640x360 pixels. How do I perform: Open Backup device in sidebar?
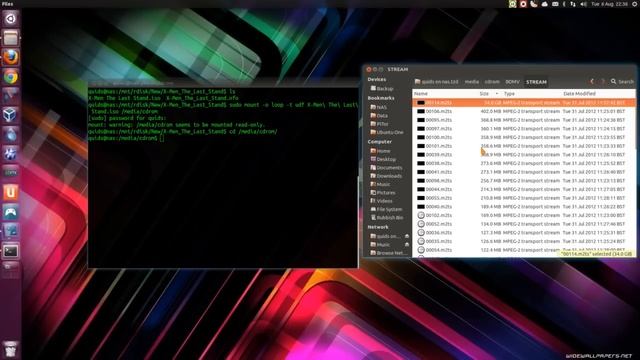click(x=382, y=89)
